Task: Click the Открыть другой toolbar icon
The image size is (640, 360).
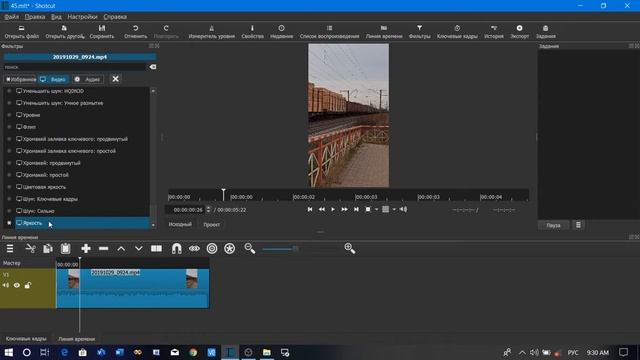Action: point(64,32)
